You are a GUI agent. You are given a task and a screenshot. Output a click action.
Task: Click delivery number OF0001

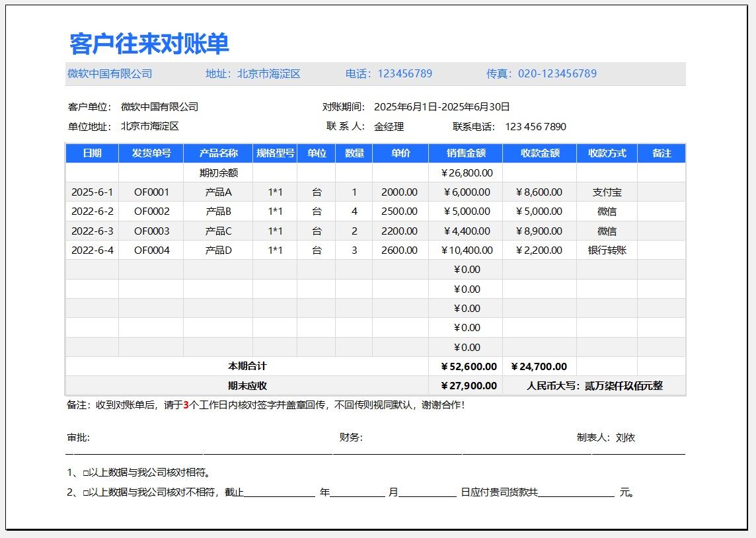point(151,192)
